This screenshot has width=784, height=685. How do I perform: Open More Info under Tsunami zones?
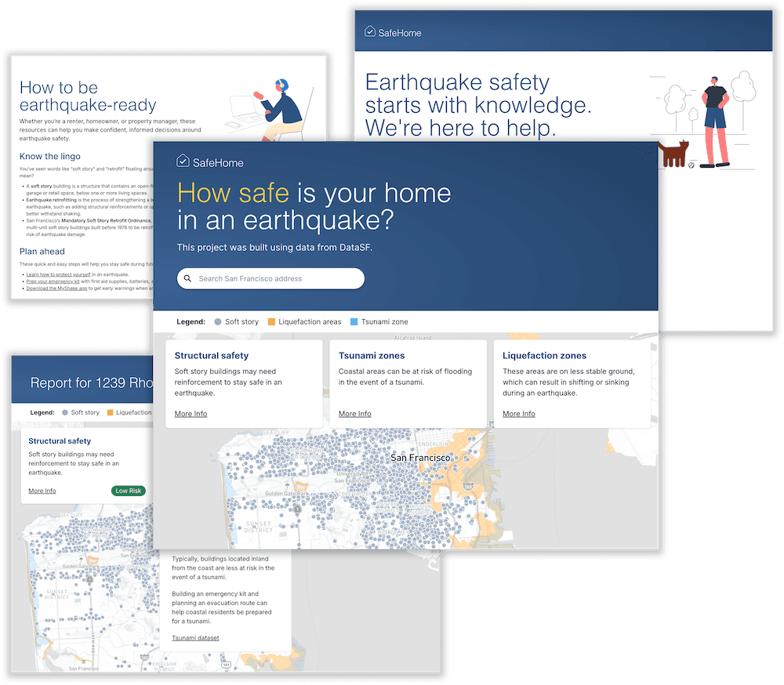coord(354,414)
